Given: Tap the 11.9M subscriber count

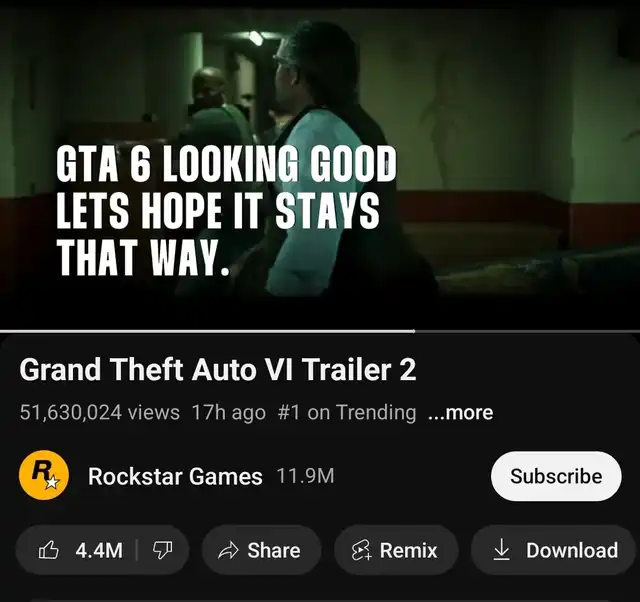Looking at the screenshot, I should (x=305, y=476).
